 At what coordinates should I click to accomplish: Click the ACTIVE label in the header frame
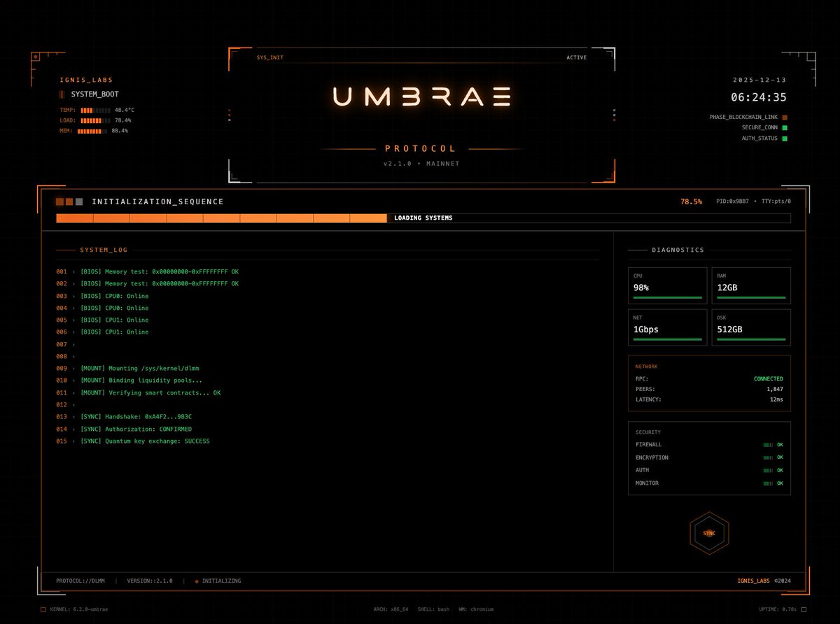577,57
